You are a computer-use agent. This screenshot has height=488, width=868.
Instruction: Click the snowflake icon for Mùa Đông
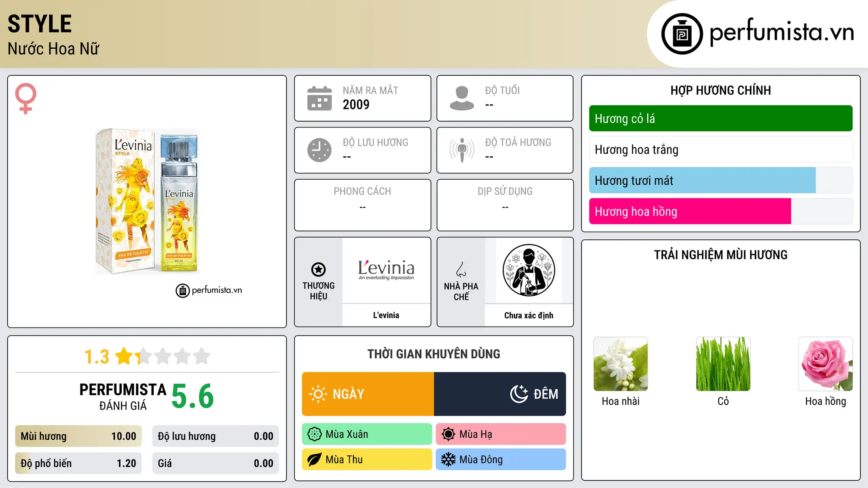coord(448,460)
